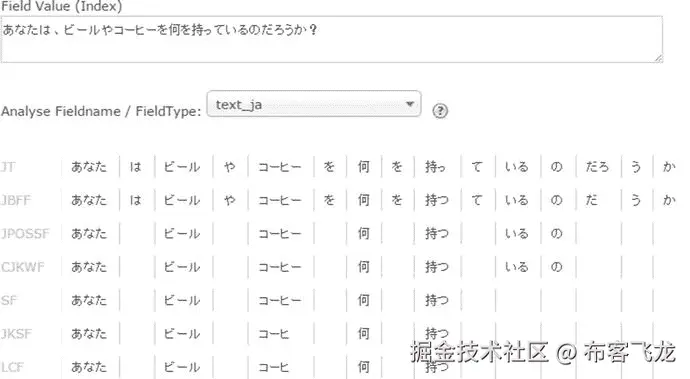Click the JKSF row label

16,334
